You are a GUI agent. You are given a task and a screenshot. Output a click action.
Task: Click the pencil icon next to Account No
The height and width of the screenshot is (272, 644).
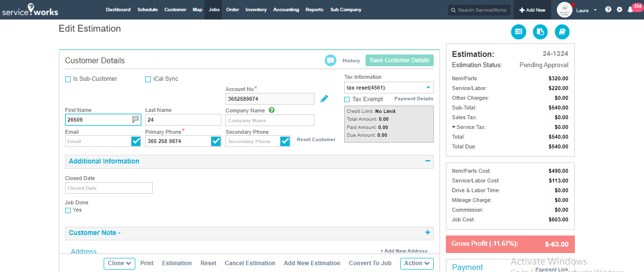tap(324, 99)
